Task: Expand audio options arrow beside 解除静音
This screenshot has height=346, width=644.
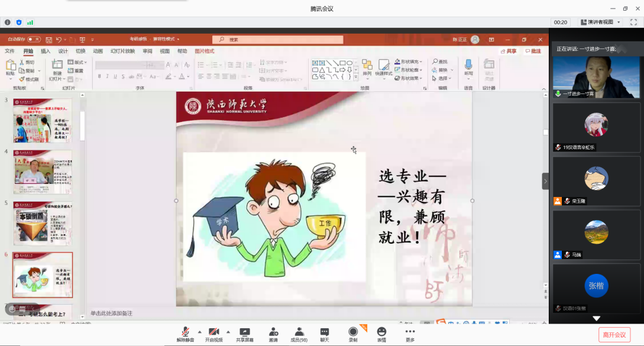Action: point(199,331)
